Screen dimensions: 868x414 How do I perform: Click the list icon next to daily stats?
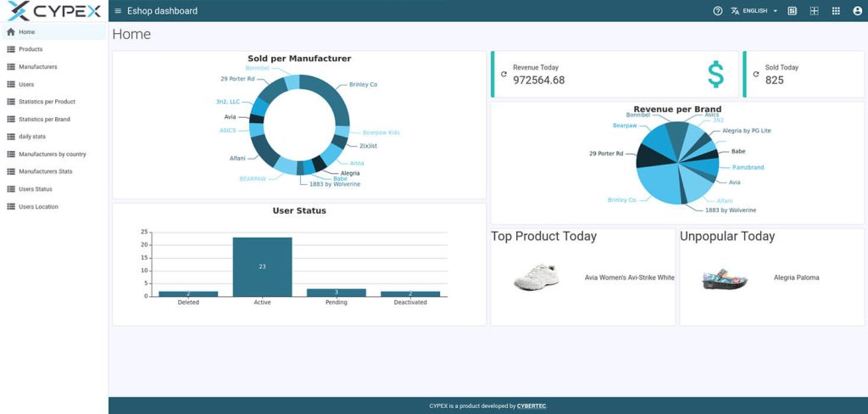(x=10, y=137)
